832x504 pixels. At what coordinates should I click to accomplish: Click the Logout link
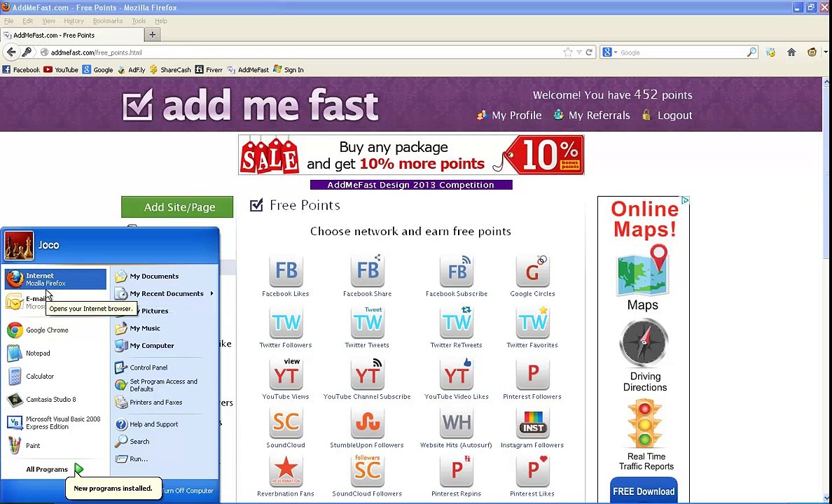click(667, 115)
